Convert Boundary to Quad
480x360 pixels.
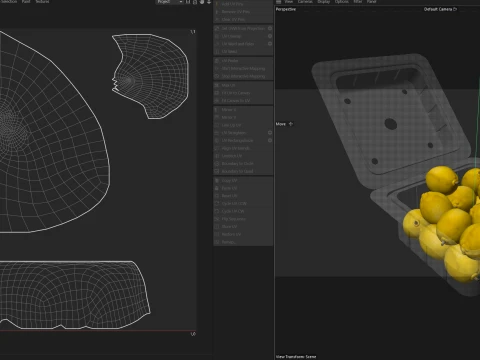[243, 171]
